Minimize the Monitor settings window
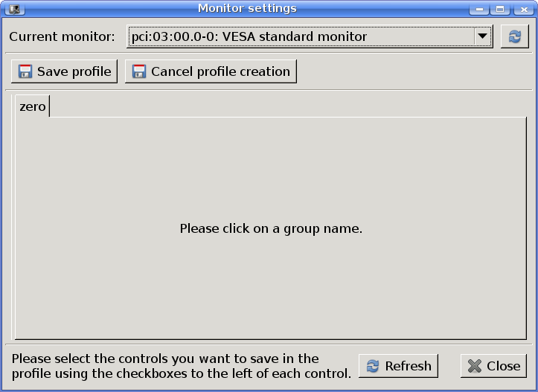538x392 pixels. 480,9
